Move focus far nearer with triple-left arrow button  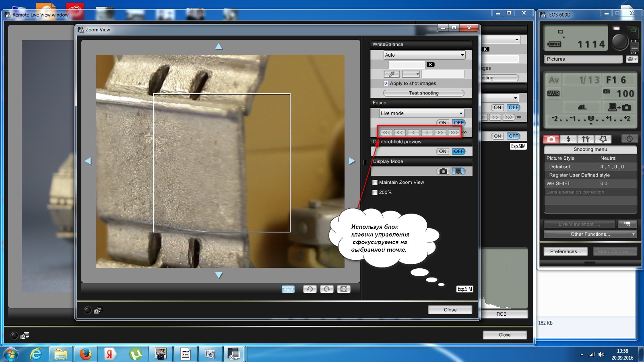click(386, 132)
